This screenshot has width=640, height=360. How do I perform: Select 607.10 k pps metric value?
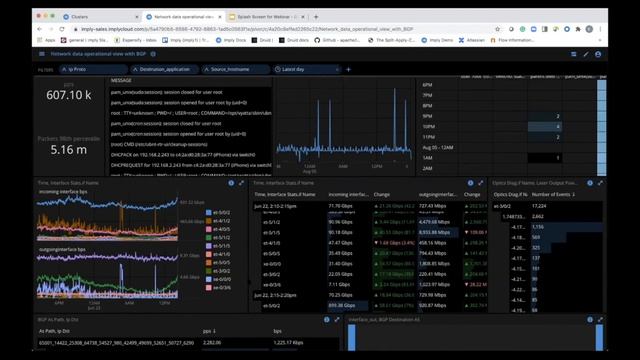click(x=69, y=95)
